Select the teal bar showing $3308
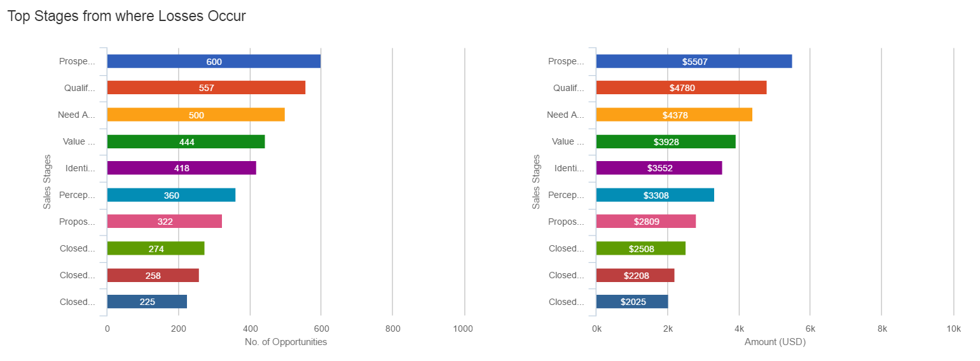 655,195
